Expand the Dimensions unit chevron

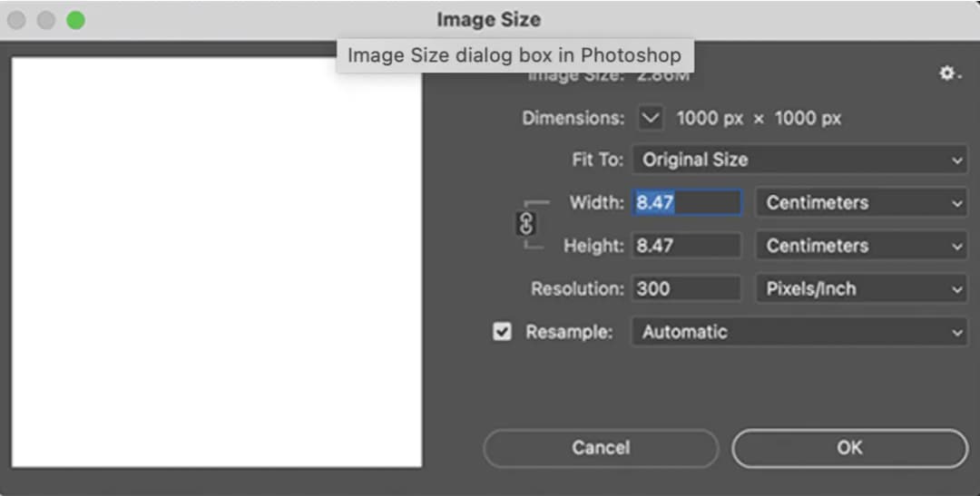click(x=652, y=118)
